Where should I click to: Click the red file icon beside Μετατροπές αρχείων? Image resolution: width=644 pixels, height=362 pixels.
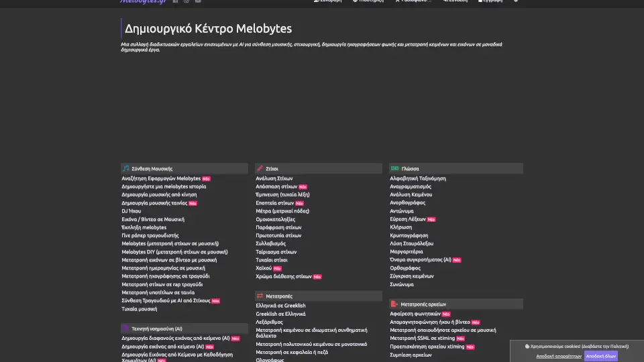click(394, 304)
